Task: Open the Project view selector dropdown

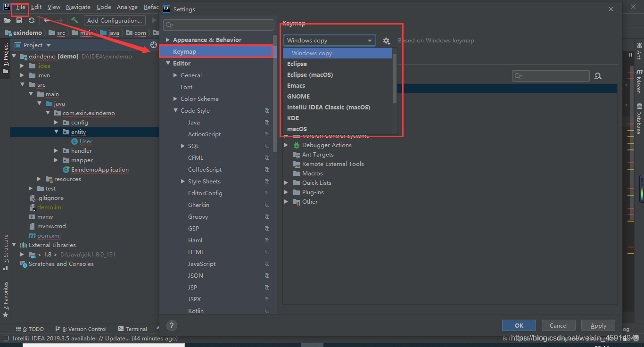Action: point(33,45)
